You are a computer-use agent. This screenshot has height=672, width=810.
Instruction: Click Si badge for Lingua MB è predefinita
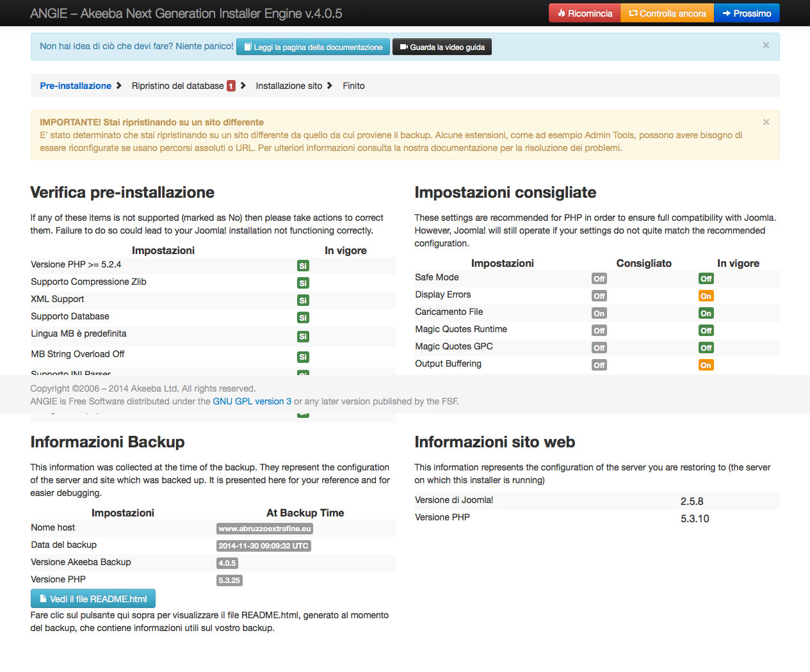[x=303, y=336]
